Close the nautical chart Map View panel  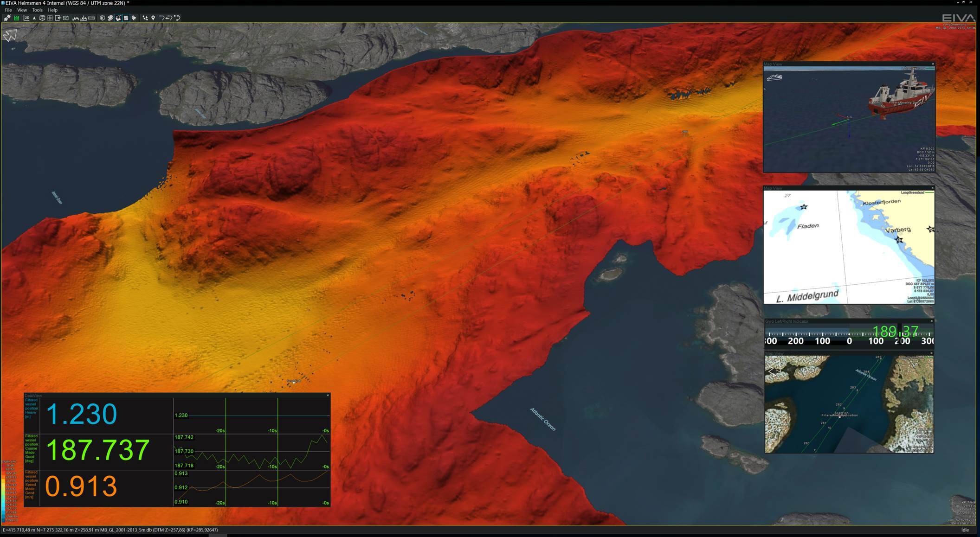point(932,188)
